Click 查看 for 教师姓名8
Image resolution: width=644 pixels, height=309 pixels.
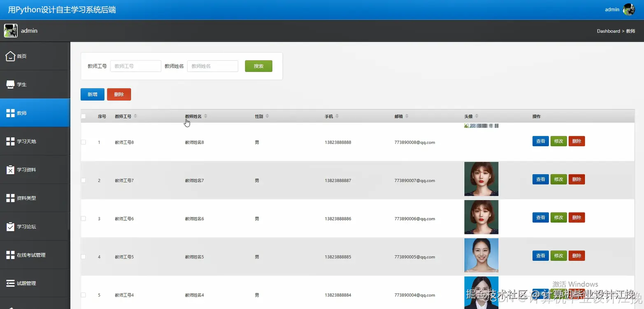pyautogui.click(x=540, y=141)
